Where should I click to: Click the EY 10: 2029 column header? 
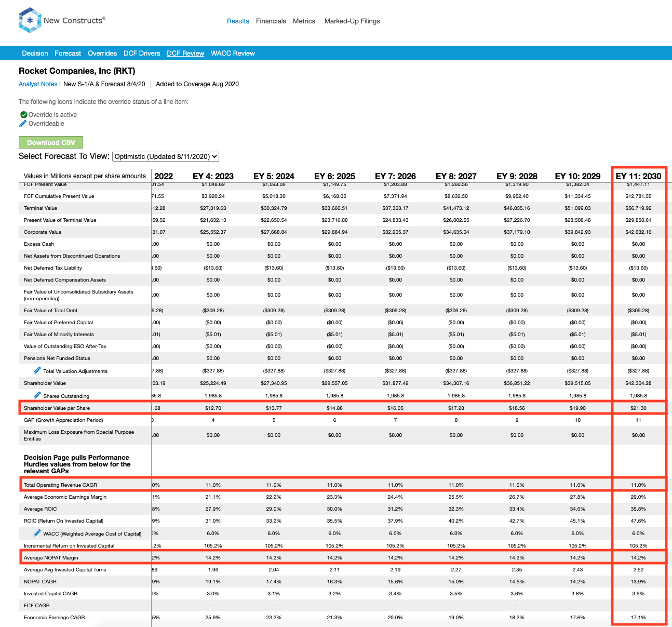coord(577,176)
